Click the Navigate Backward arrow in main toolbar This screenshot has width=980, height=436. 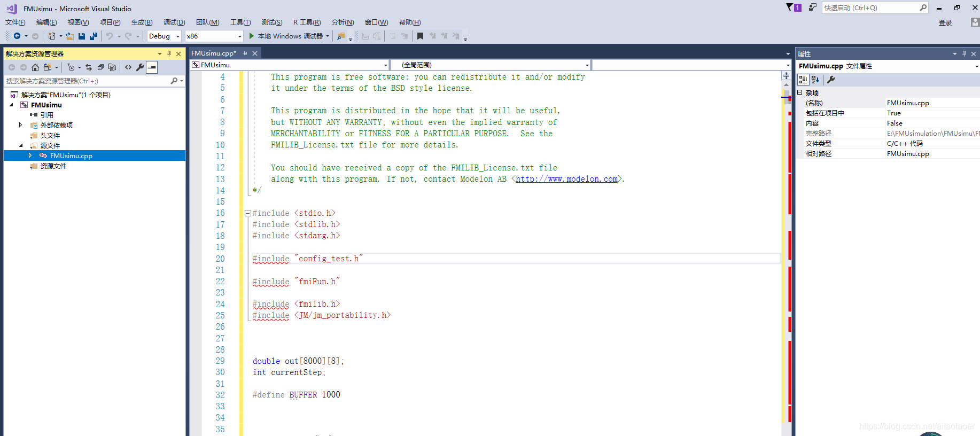click(x=17, y=36)
